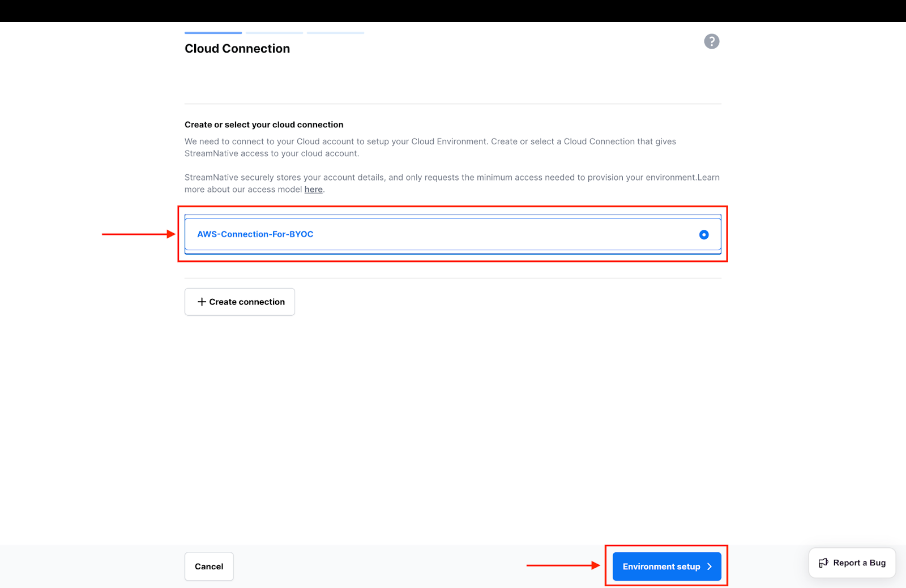Open the access model "here" link
Screen dimensions: 906x588
tap(313, 190)
